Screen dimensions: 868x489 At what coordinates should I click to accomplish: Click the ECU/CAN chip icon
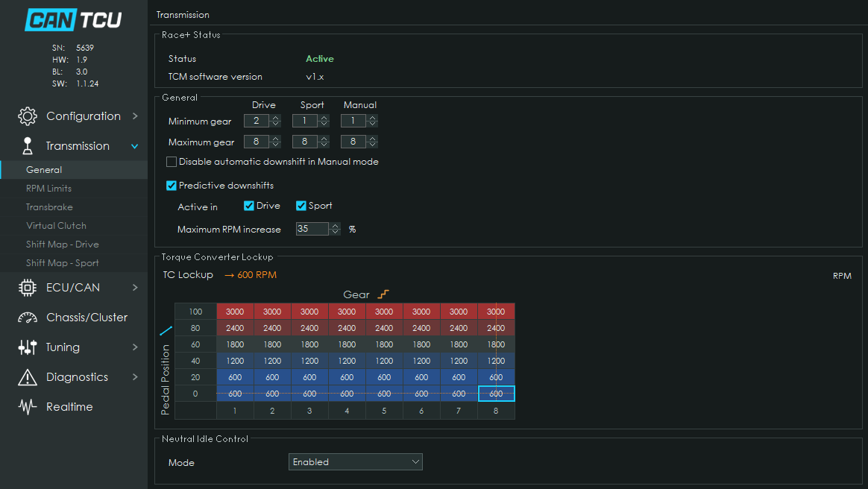pos(27,288)
